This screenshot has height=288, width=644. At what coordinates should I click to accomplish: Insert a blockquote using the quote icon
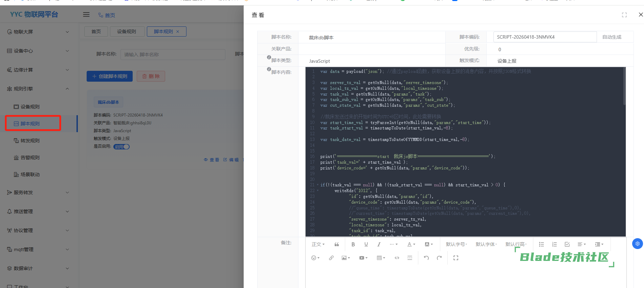pos(337,244)
